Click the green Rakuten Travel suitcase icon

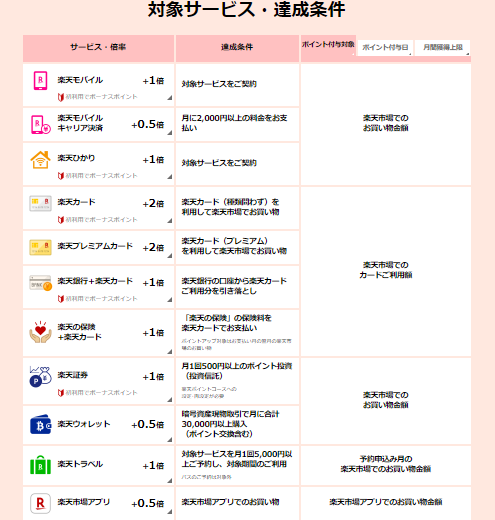pyautogui.click(x=40, y=465)
